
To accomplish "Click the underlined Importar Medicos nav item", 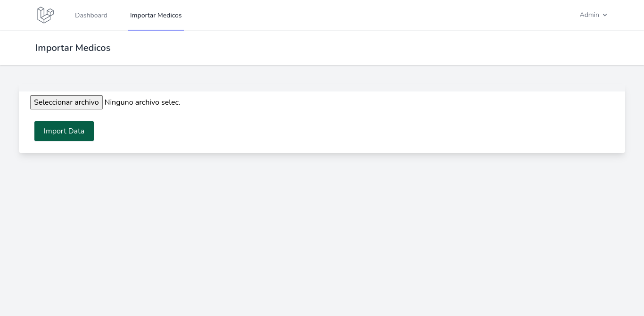I will [156, 15].
